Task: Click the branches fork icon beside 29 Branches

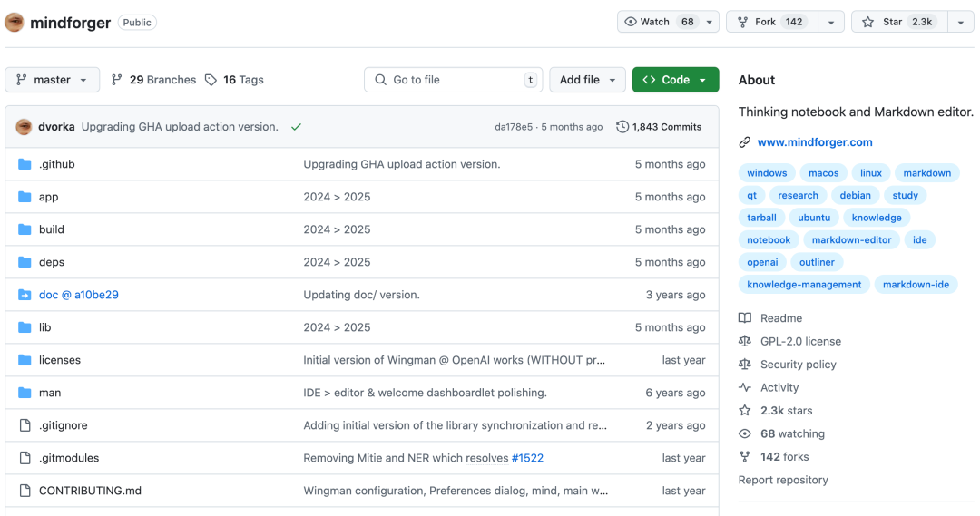Action: [x=116, y=80]
